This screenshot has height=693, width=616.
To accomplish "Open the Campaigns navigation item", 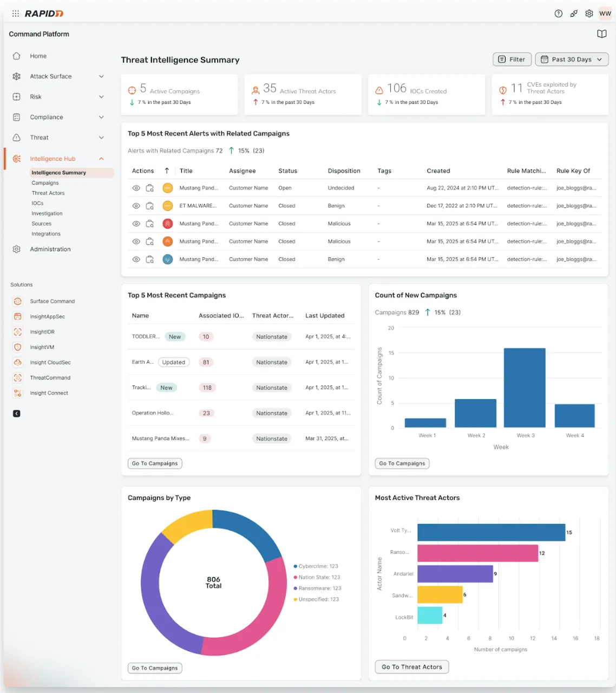I will click(45, 182).
